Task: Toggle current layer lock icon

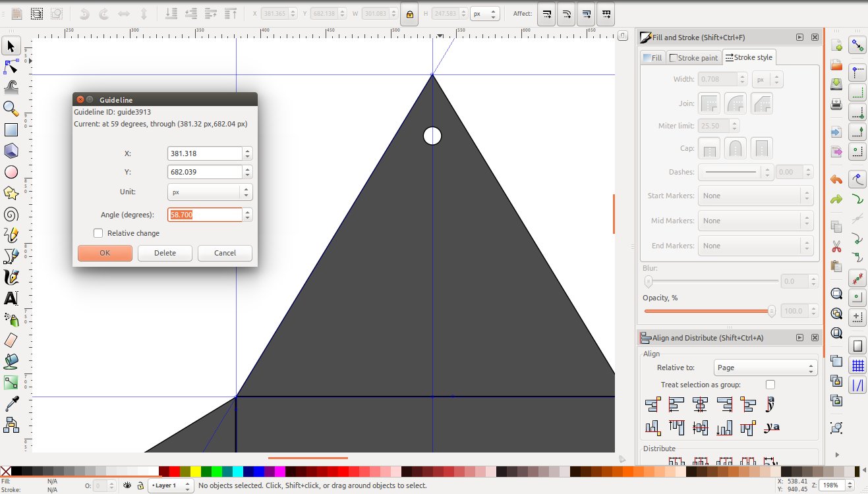Action: pos(140,485)
